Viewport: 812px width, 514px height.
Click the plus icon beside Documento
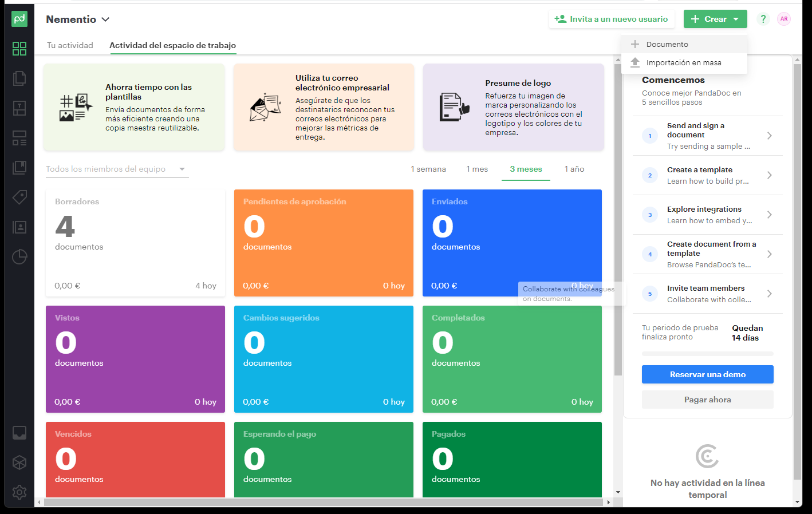(634, 44)
